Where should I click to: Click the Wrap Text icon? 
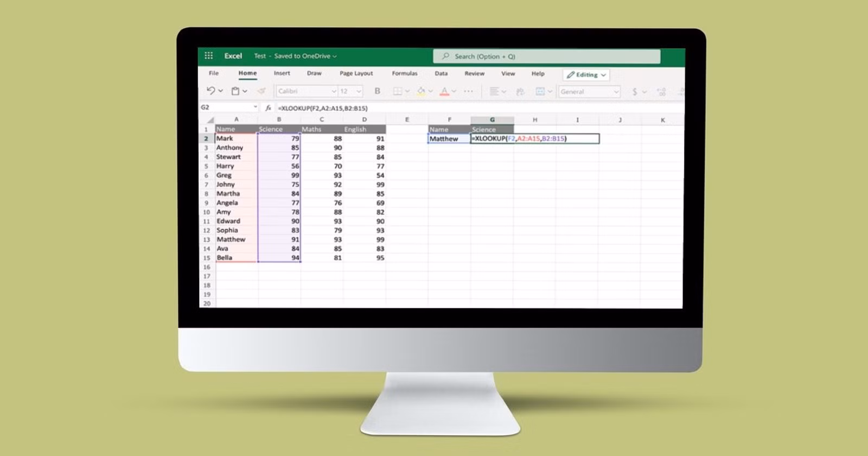coord(520,92)
